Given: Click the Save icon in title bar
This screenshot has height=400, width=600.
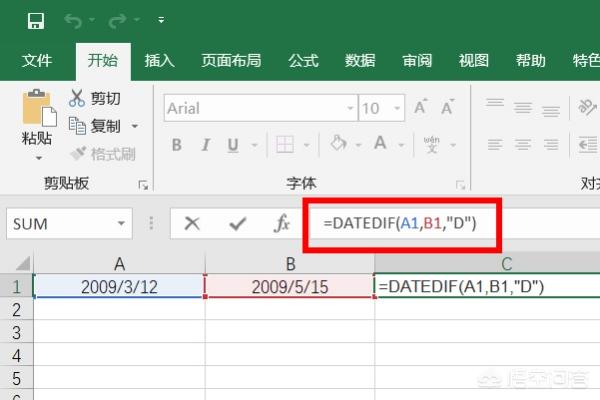Looking at the screenshot, I should [x=36, y=21].
